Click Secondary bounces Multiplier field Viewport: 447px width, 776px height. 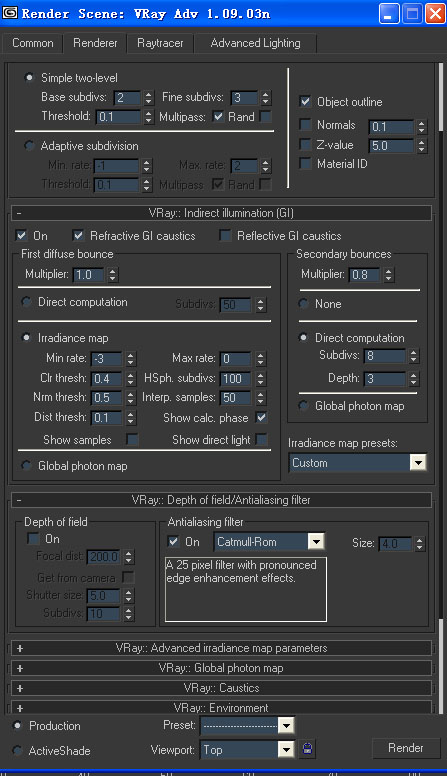[365, 275]
